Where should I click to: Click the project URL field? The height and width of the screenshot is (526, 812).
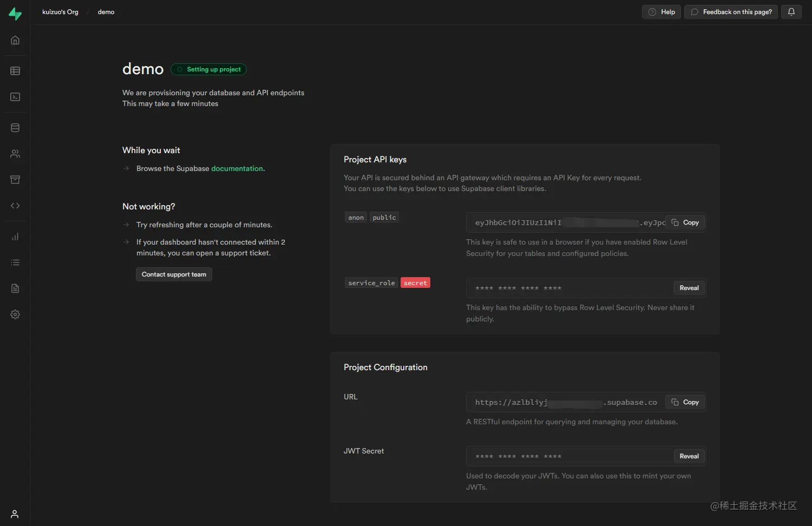click(586, 402)
